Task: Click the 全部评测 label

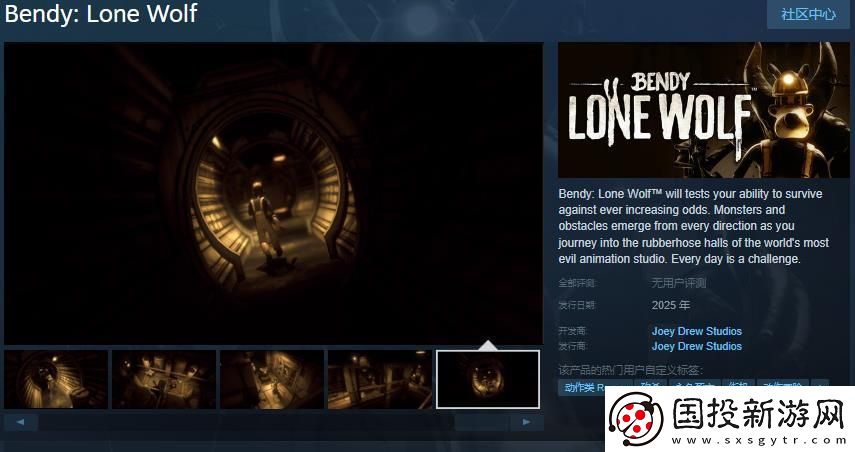Action: (577, 283)
